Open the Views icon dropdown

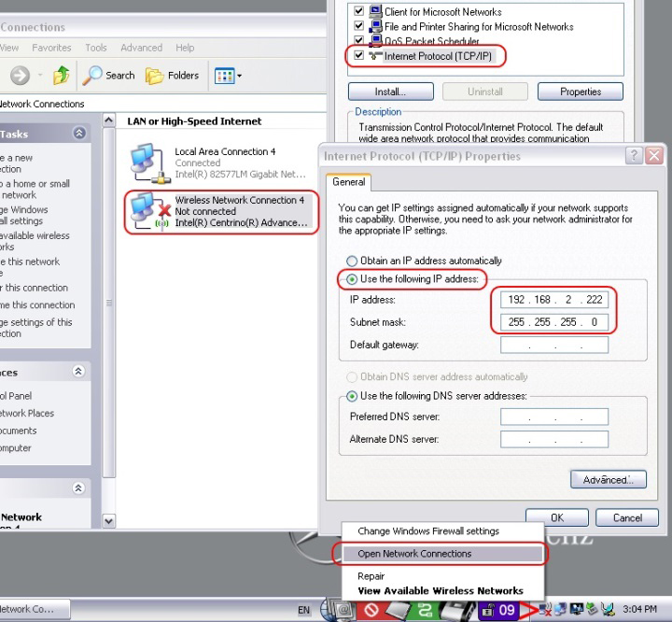coord(228,76)
